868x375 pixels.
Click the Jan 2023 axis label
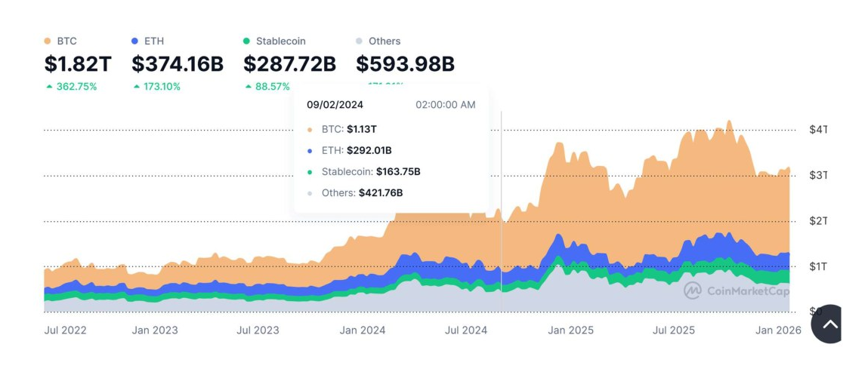tap(155, 330)
